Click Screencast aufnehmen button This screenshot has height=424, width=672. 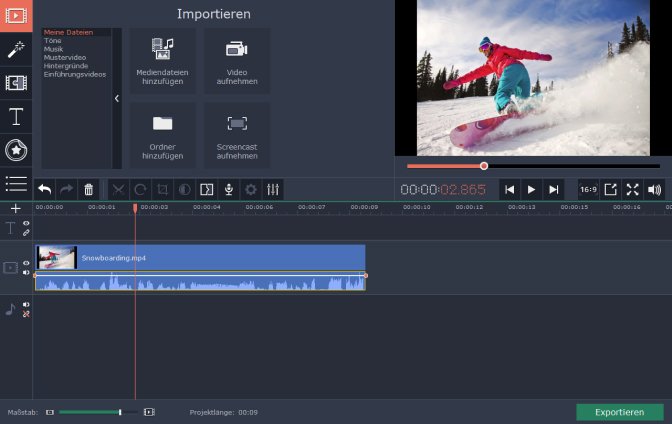click(x=237, y=135)
